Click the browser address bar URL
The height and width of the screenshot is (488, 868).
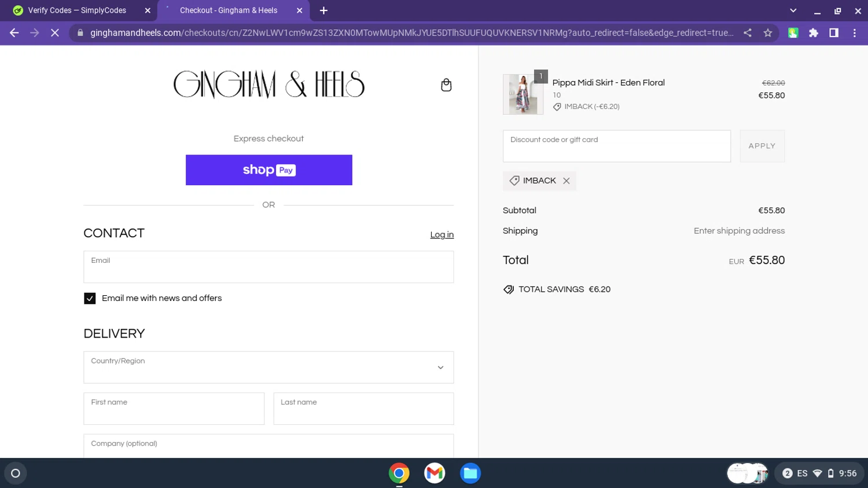click(x=411, y=33)
